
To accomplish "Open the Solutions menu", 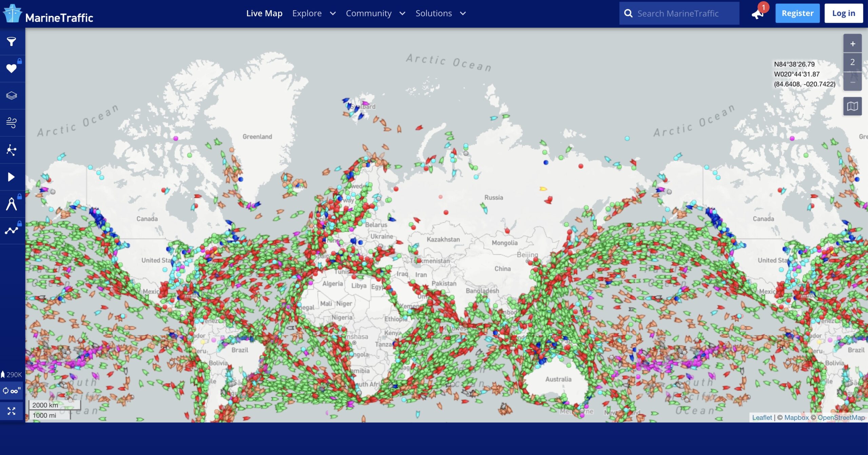I will tap(434, 13).
